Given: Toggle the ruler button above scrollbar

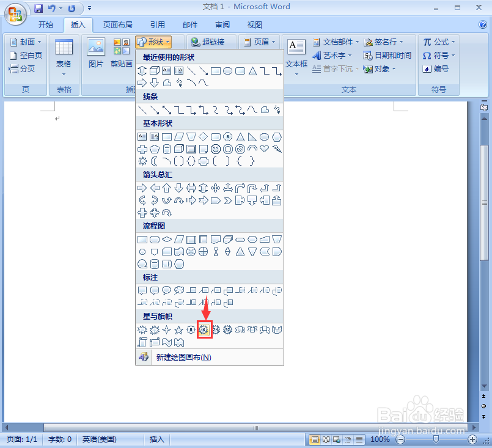Looking at the screenshot, I should 484,107.
